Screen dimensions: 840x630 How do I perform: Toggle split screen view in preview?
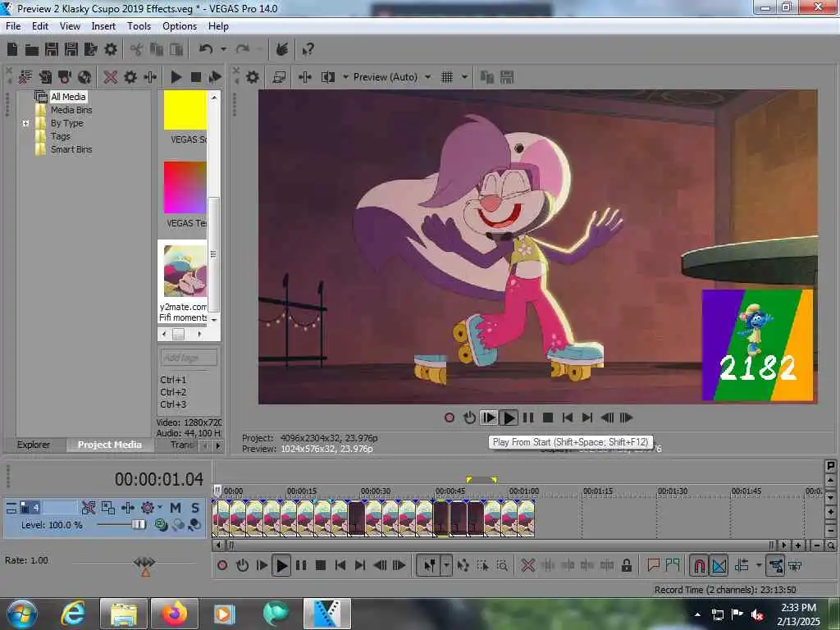click(x=328, y=78)
